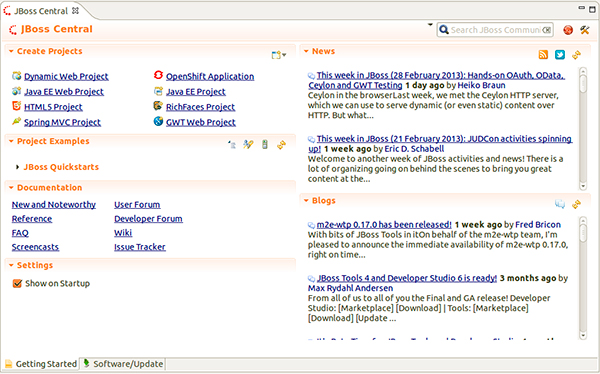Select the JBoss Central editor tab
The height and width of the screenshot is (374, 600).
41,11
